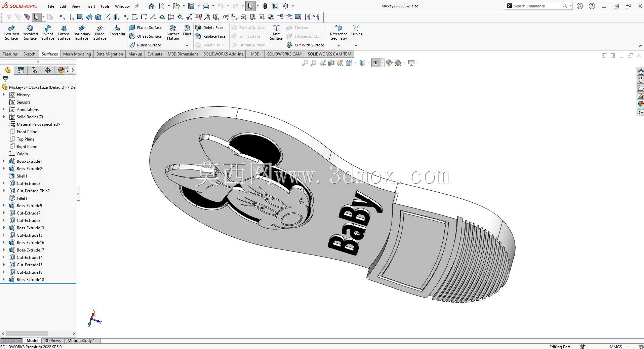Click the Rebuild traffic light icon
The height and width of the screenshot is (349, 644).
pyautogui.click(x=265, y=6)
